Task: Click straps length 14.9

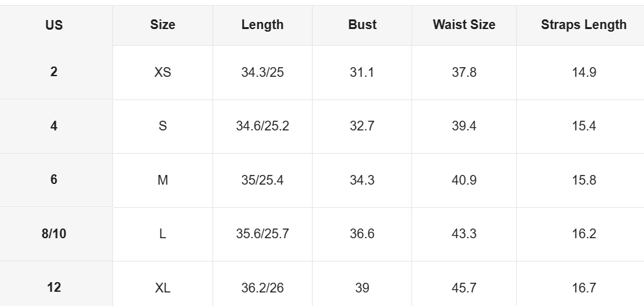Action: click(583, 72)
